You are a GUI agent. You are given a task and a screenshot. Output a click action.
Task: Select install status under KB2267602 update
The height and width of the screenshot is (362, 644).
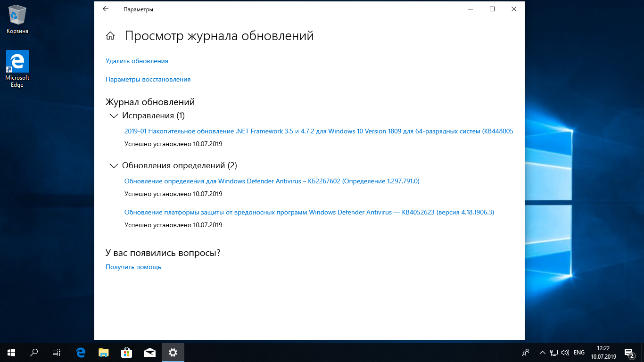click(x=173, y=194)
